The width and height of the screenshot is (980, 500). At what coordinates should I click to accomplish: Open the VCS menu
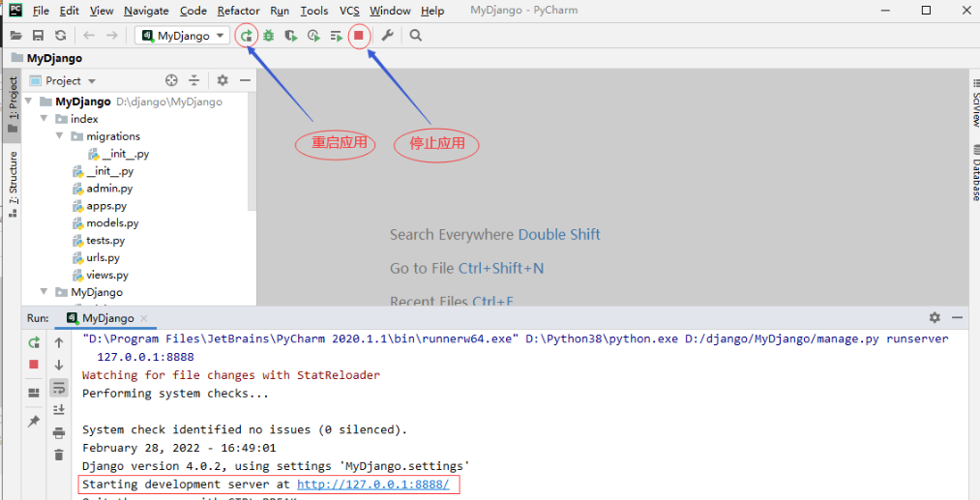(x=349, y=11)
